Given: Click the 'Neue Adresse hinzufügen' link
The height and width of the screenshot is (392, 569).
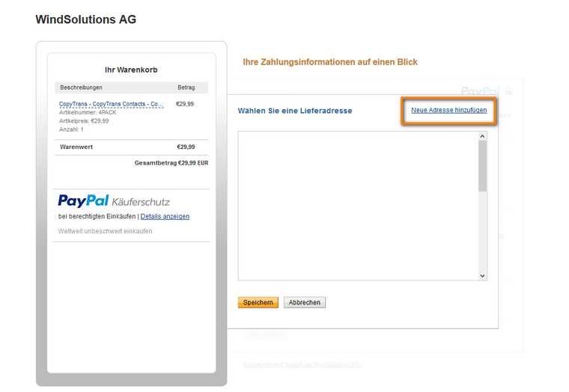Looking at the screenshot, I should [x=449, y=110].
